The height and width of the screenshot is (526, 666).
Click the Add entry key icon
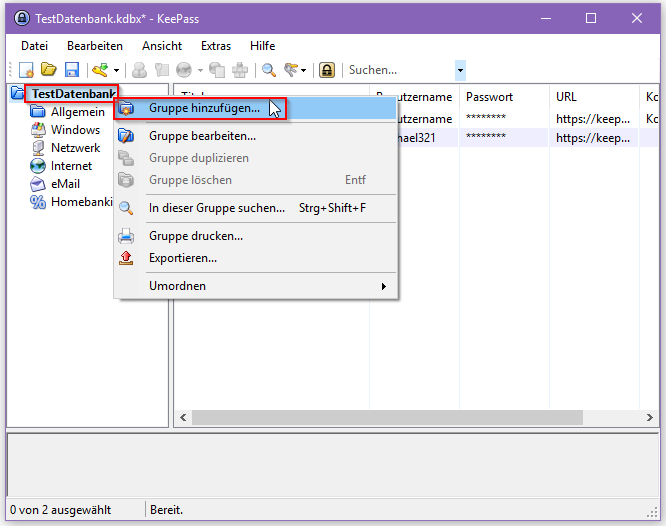[100, 70]
